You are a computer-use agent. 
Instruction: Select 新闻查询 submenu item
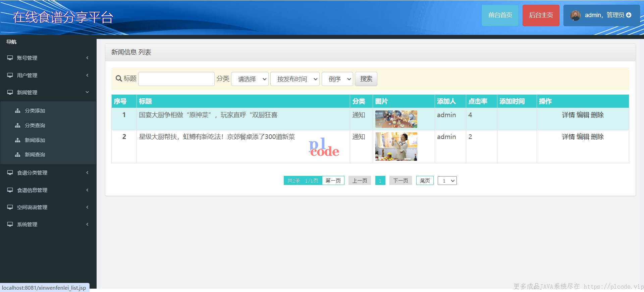coord(35,154)
